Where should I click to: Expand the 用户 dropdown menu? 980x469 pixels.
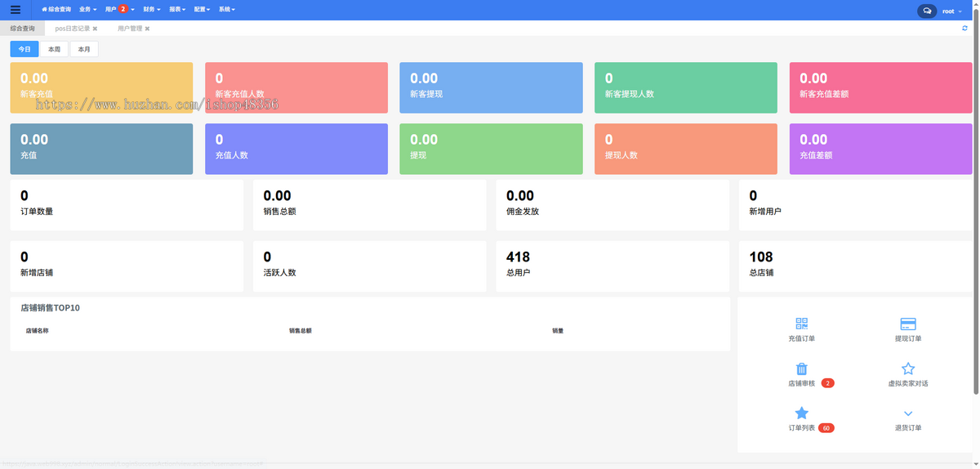pos(120,10)
